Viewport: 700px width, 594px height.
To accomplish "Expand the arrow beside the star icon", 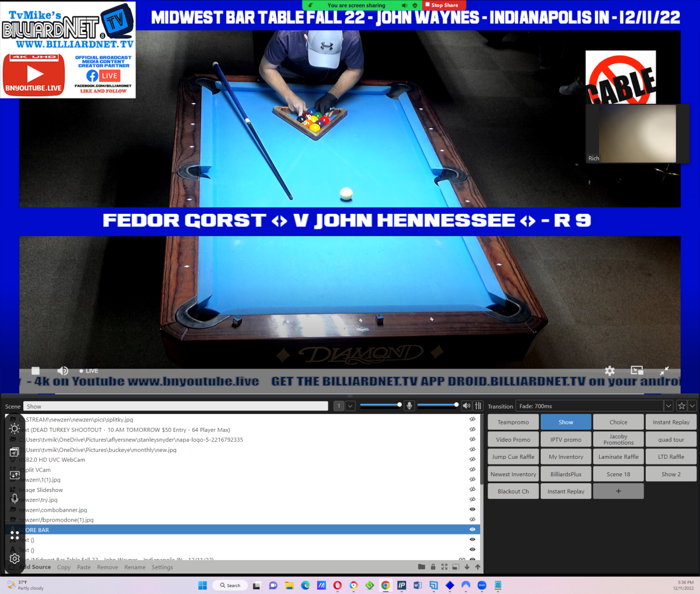I will pos(692,406).
